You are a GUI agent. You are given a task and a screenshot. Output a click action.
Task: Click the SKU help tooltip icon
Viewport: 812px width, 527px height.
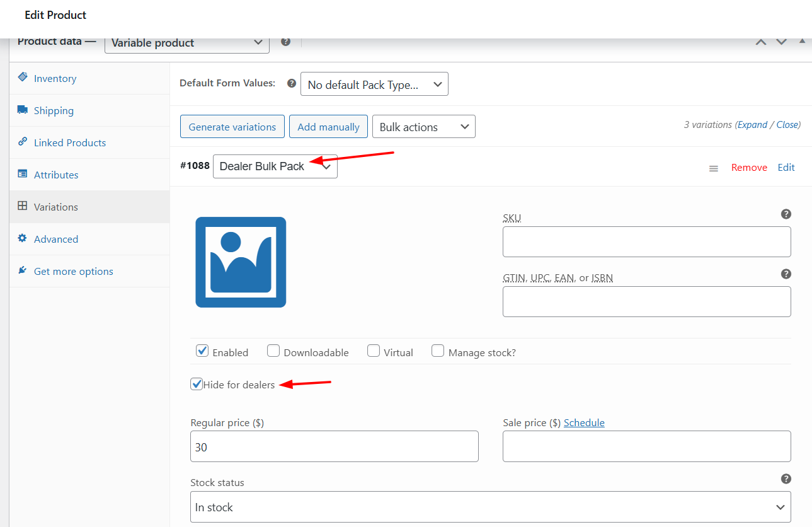point(786,214)
